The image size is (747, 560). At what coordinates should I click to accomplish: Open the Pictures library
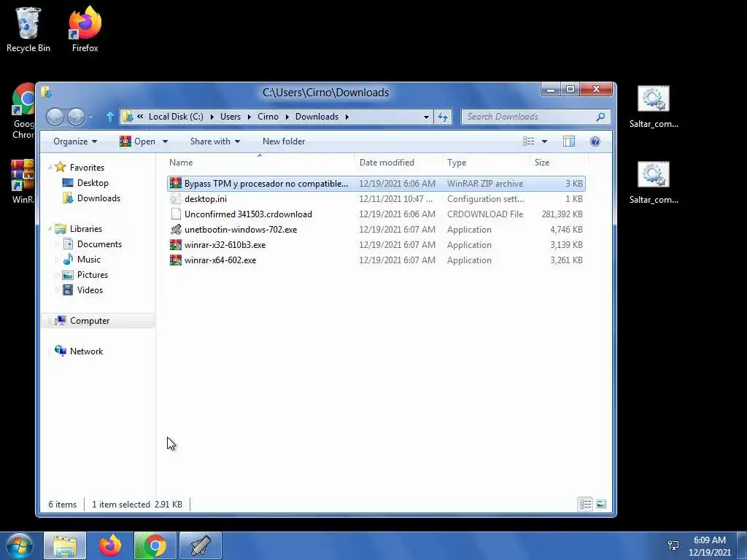(x=85, y=275)
